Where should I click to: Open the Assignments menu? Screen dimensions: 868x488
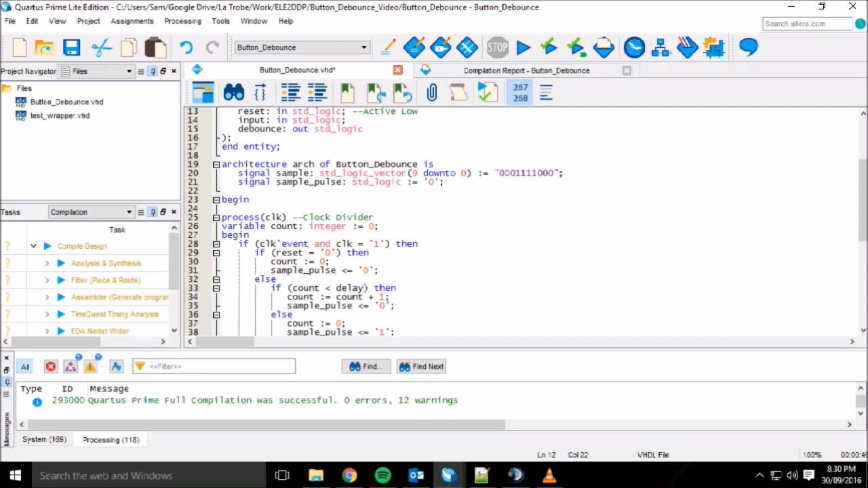(132, 21)
